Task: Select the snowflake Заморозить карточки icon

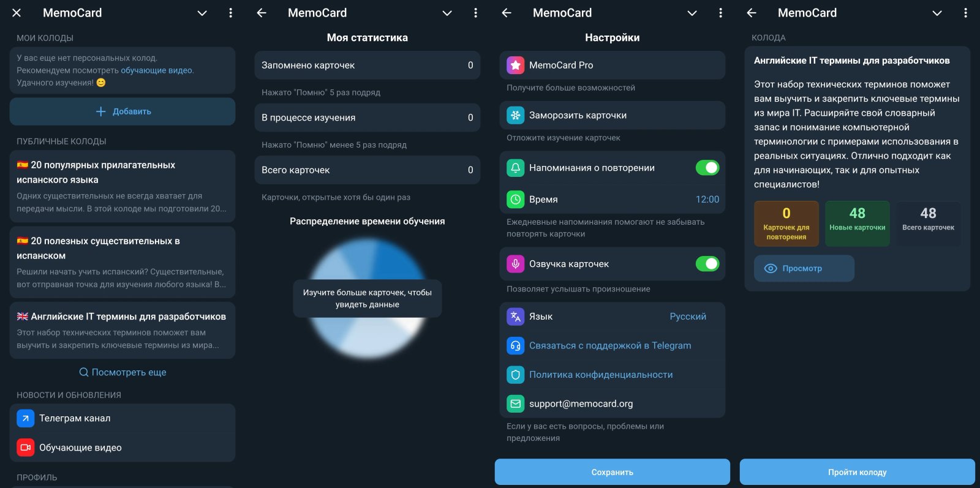Action: [515, 114]
